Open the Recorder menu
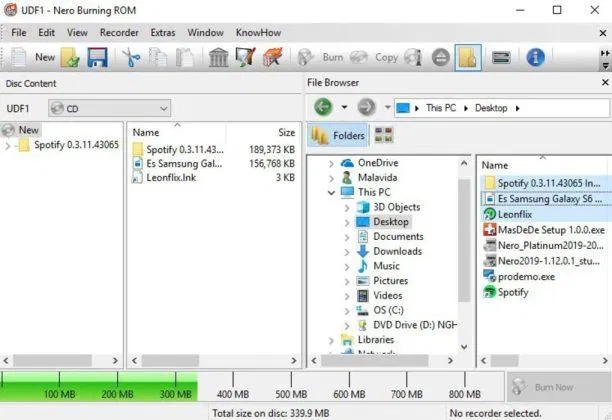Image resolution: width=612 pixels, height=420 pixels. tap(119, 33)
